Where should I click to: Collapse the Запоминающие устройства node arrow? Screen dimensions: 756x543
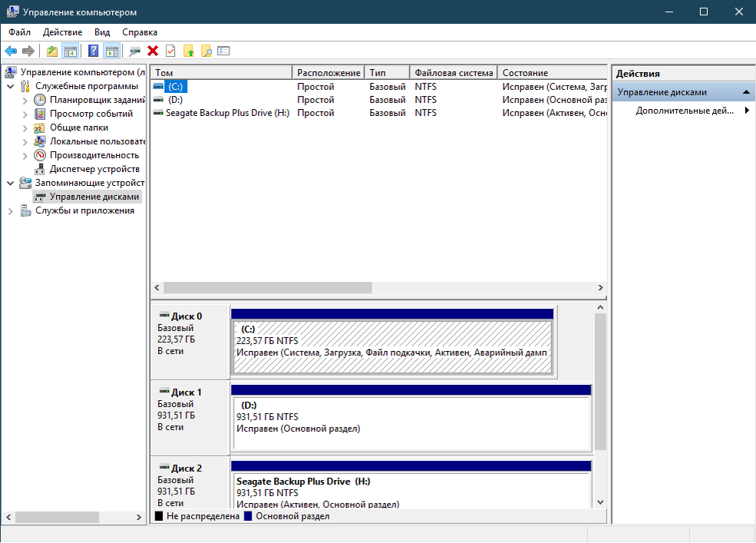click(x=11, y=184)
